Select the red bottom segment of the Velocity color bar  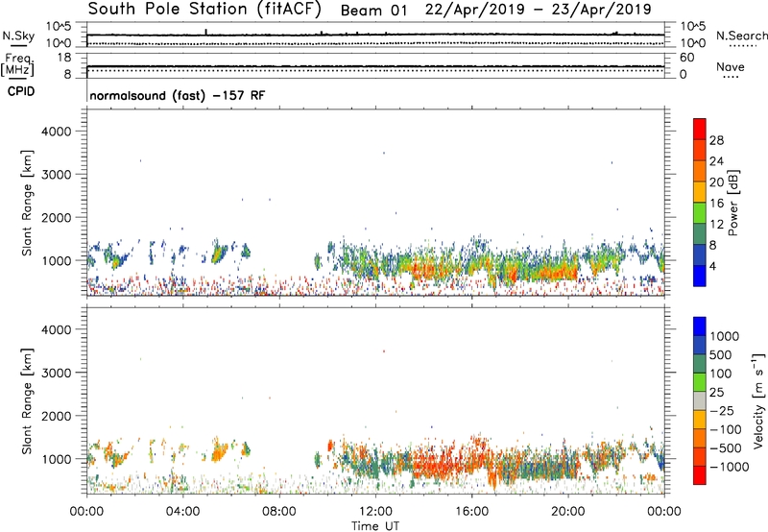(x=700, y=475)
